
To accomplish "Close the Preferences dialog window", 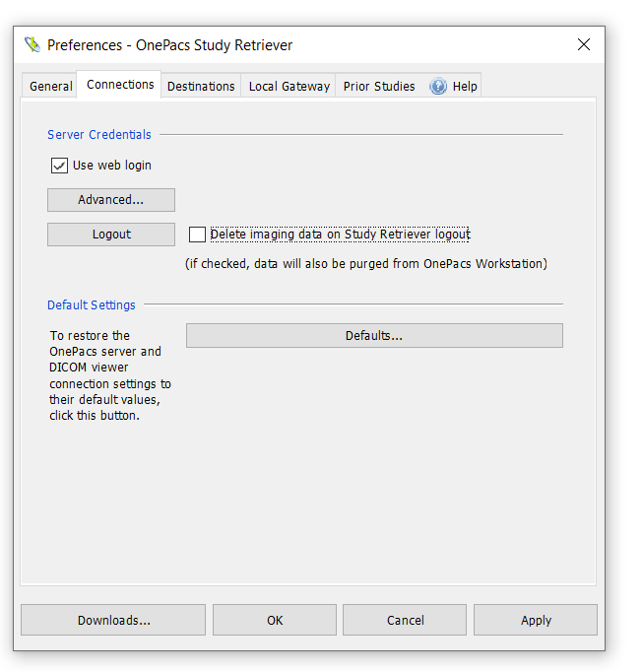I will pyautogui.click(x=584, y=44).
